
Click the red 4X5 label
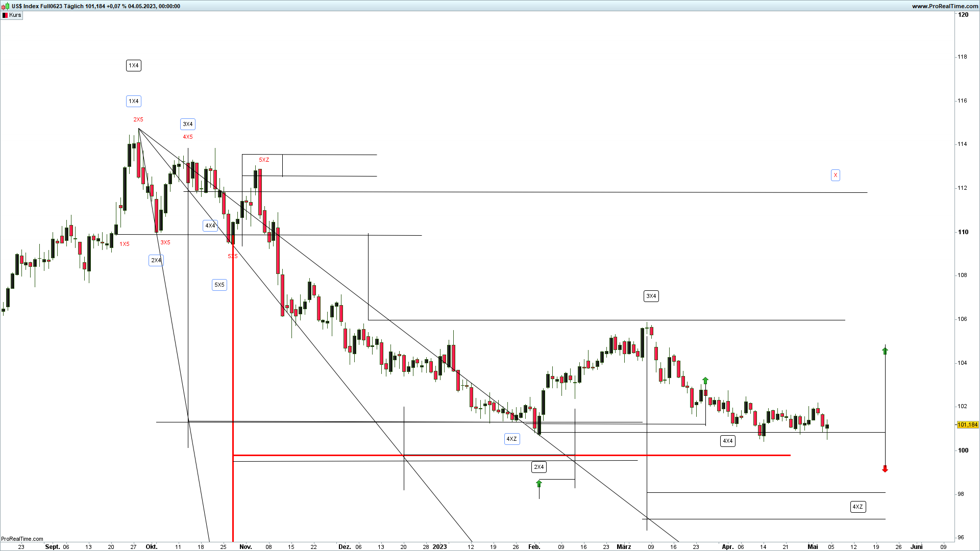[188, 137]
